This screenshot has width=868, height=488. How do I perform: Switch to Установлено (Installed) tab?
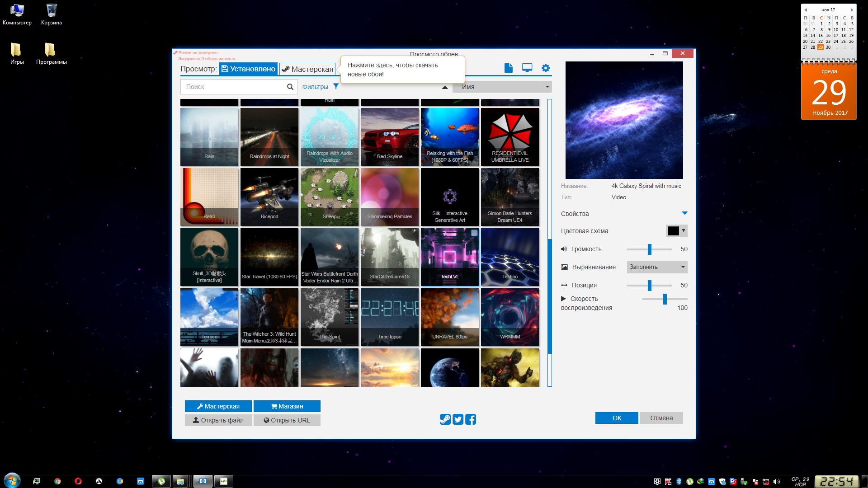point(248,69)
